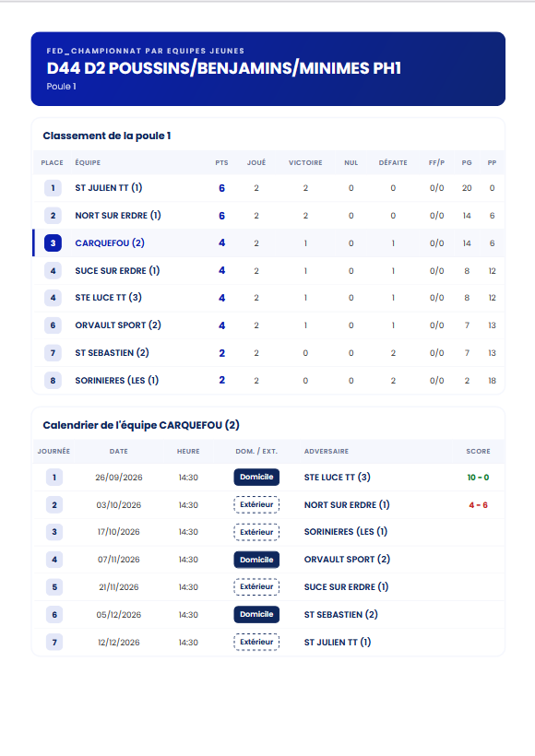Image resolution: width=535 pixels, height=756 pixels.
Task: Click Extérieur badge for NORT SUR ERDRE match
Action: tap(256, 504)
